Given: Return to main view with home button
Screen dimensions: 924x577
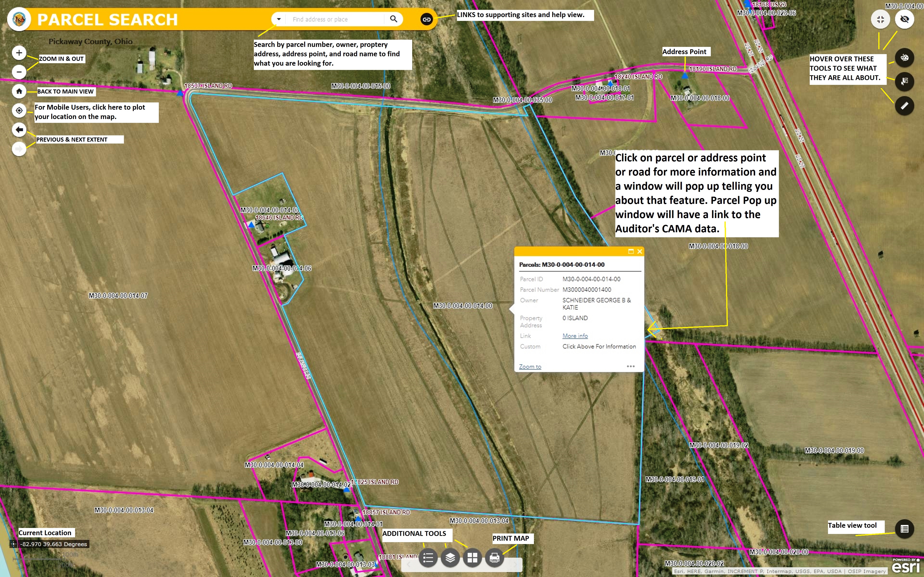Looking at the screenshot, I should [x=19, y=91].
